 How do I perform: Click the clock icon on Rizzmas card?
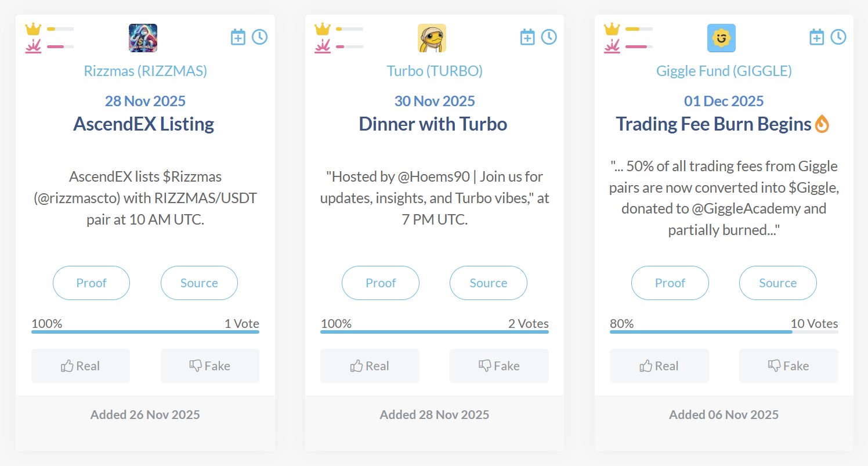click(259, 37)
